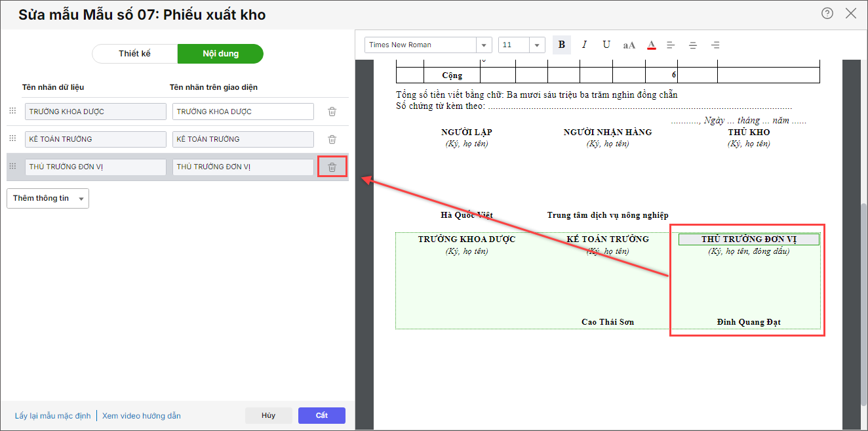Open Xem video hướng dẫn link
868x431 pixels.
142,416
